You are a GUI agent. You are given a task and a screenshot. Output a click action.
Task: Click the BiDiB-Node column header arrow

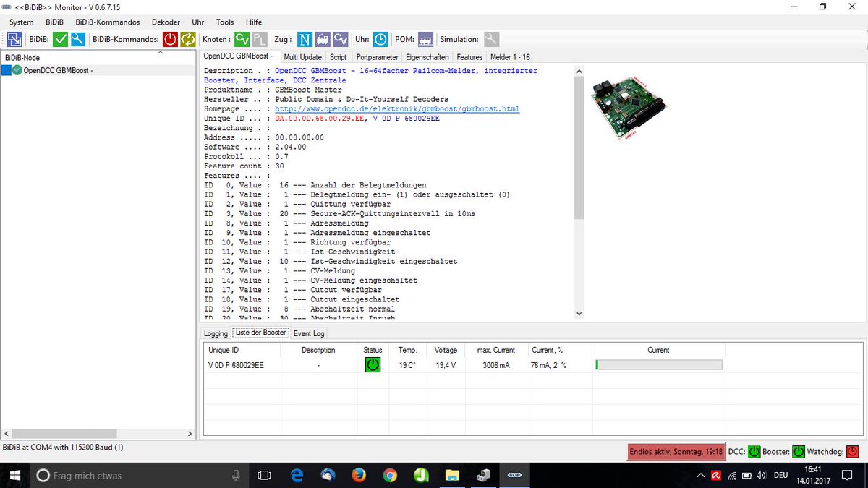160,52
